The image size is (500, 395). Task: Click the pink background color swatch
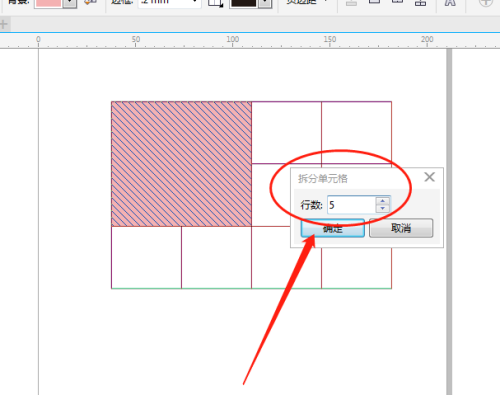point(49,3)
